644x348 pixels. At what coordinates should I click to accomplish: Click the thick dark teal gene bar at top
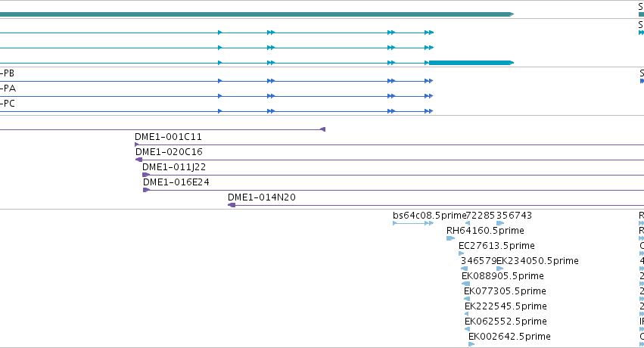point(257,14)
